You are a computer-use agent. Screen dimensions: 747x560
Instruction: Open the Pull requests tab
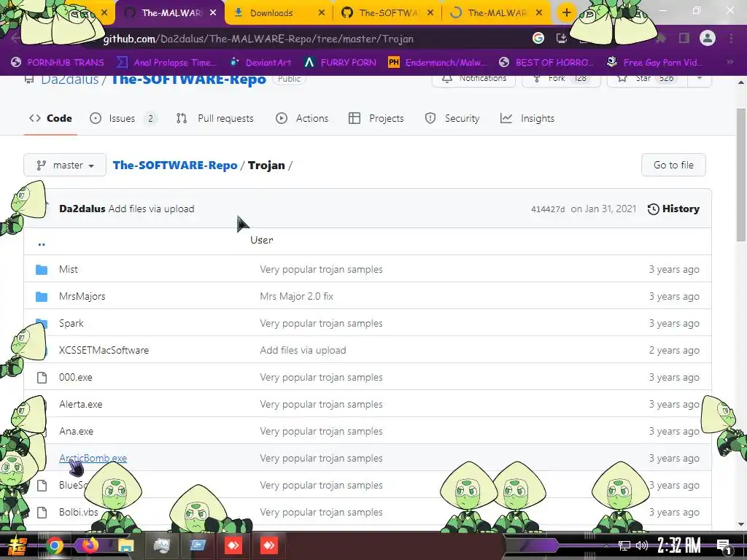pyautogui.click(x=215, y=118)
